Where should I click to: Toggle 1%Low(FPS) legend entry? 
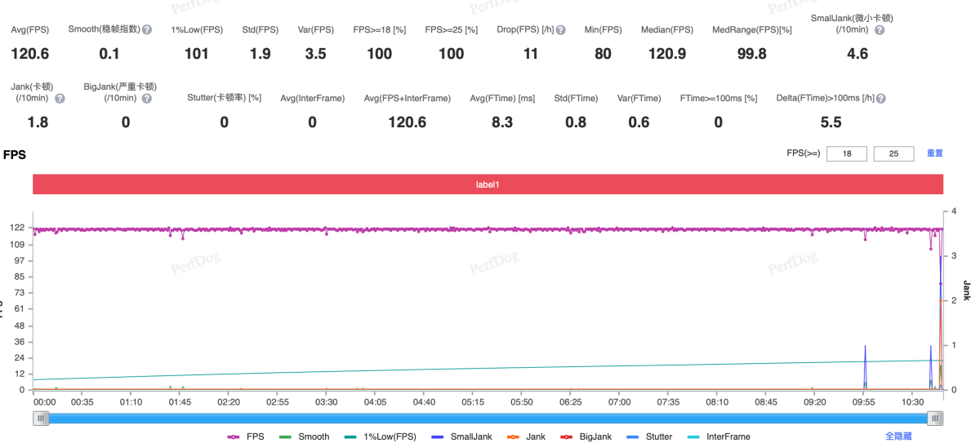point(381,436)
